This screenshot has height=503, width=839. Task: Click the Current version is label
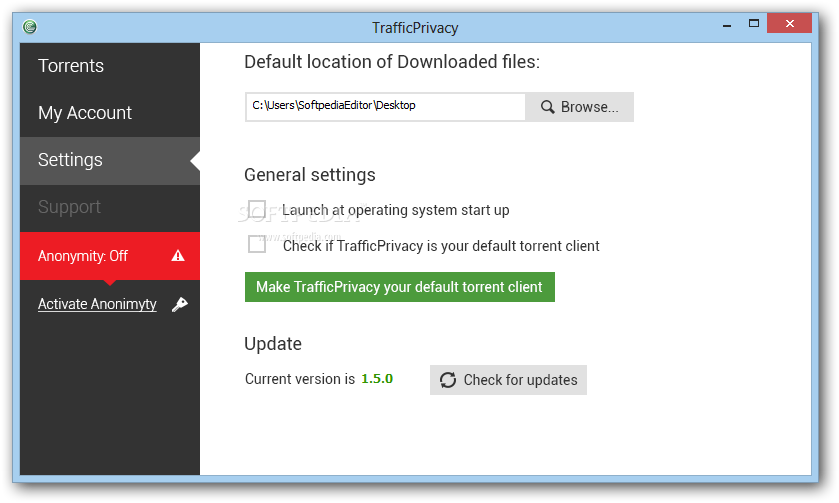tap(300, 379)
